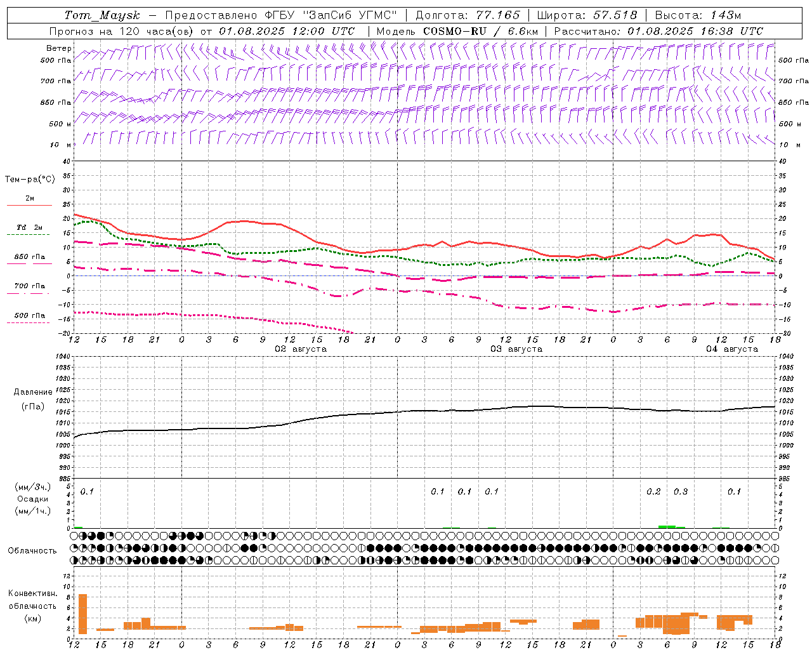Screen dimensions: 812x650
Task: Click the "Прогноз на 120 часа(ов)" text
Action: point(121,31)
